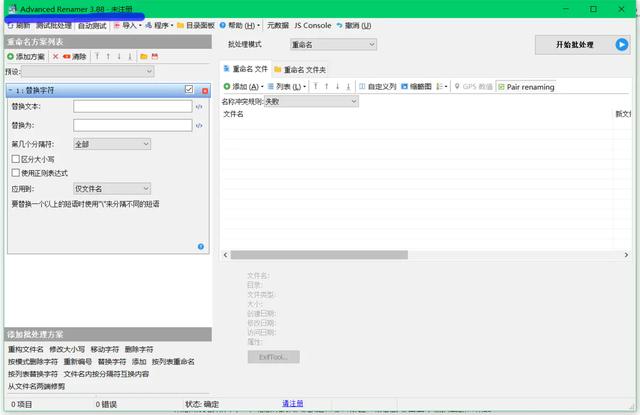Open method preset via folder icon
Viewport: 640px width, 415px height.
point(144,57)
